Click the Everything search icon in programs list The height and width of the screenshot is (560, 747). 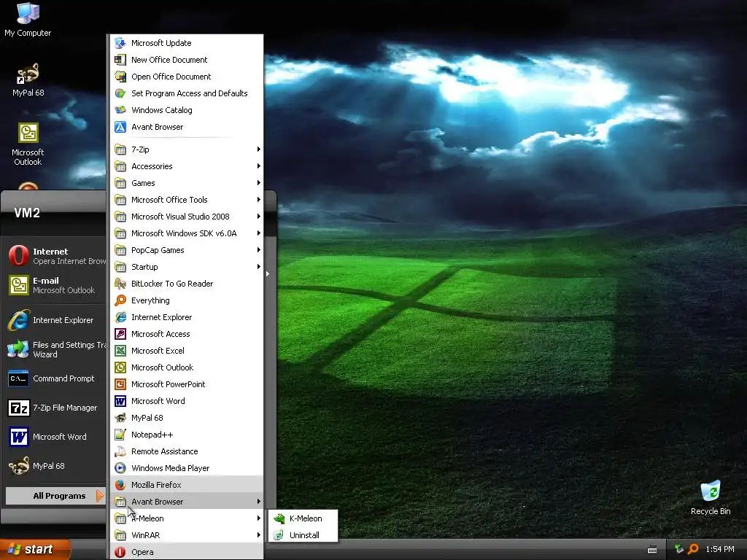tap(120, 300)
